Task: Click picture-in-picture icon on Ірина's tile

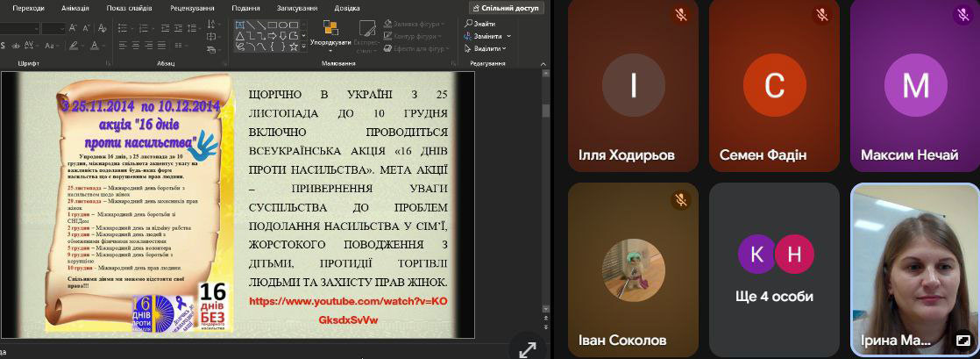Action: 962,340
